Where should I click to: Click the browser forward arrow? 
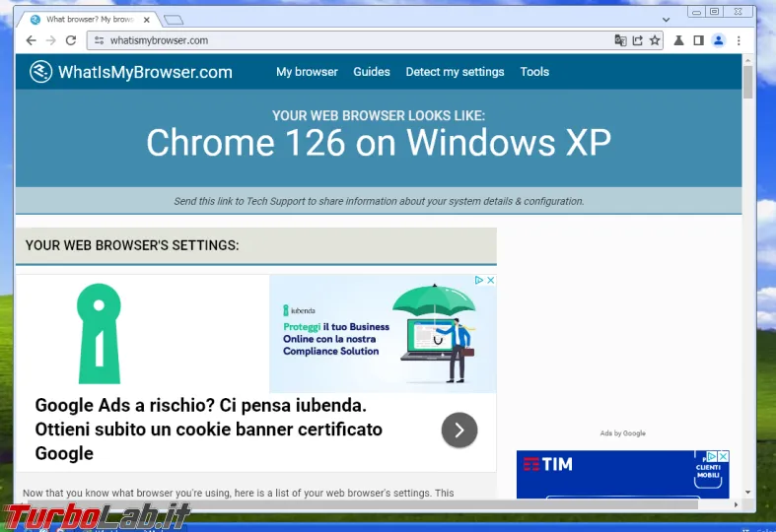click(x=50, y=40)
